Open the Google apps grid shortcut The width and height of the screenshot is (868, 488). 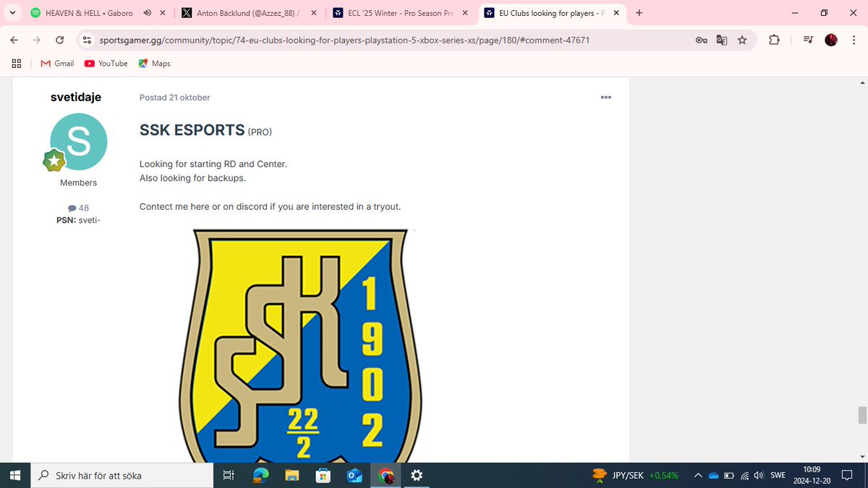click(17, 64)
